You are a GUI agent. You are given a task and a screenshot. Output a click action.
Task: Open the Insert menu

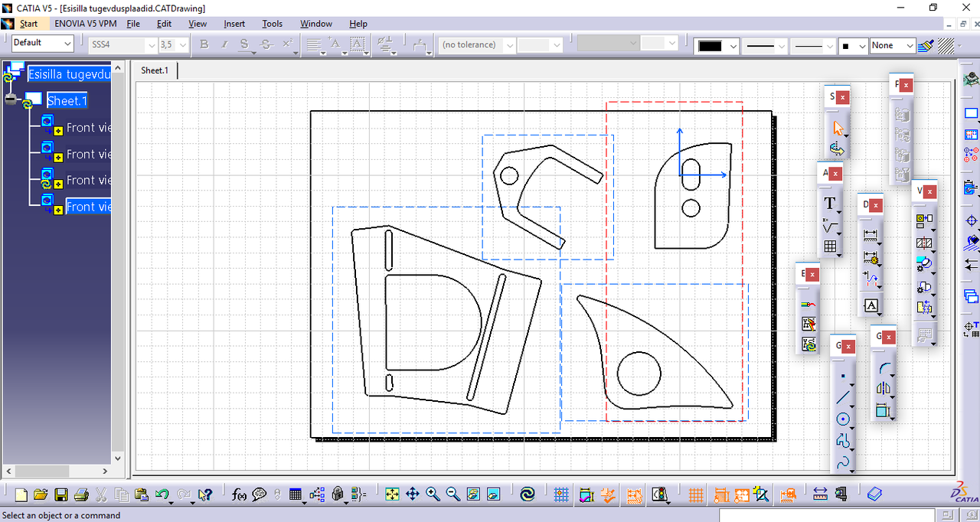tap(234, 24)
